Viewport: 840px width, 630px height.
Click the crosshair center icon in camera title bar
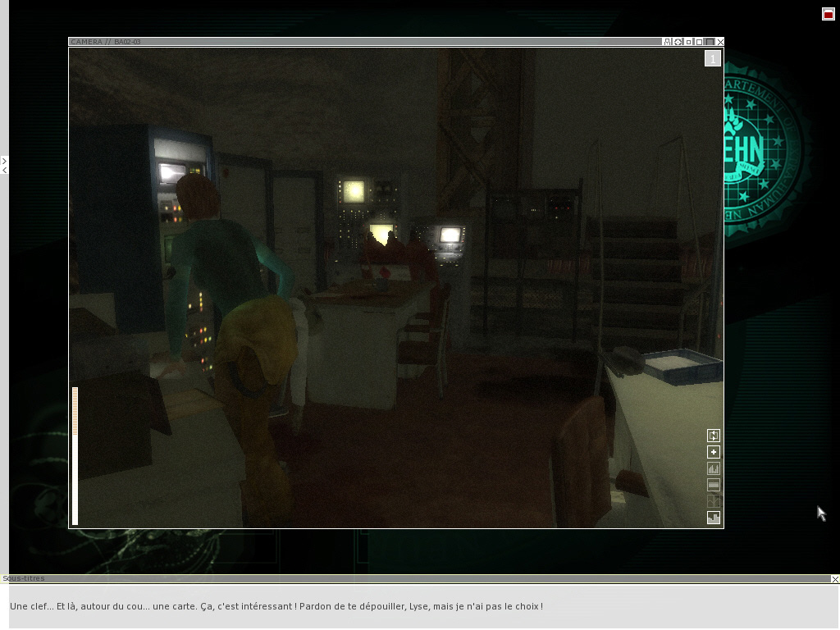click(678, 42)
